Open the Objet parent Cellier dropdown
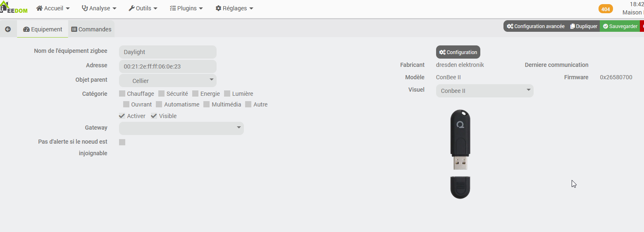The height and width of the screenshot is (232, 644). pyautogui.click(x=168, y=80)
